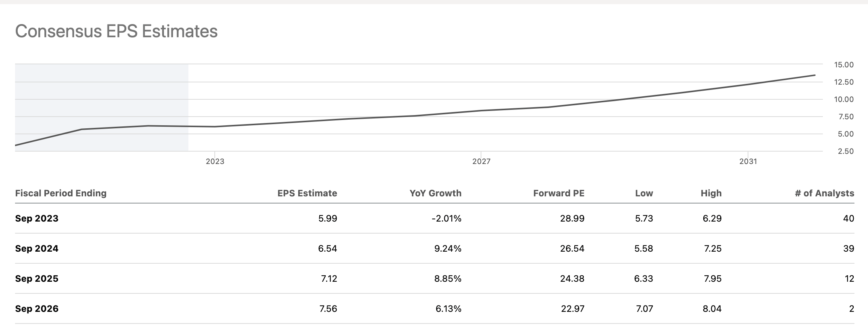This screenshot has width=868, height=325.
Task: Select the Sep 2025 row label
Action: tap(37, 279)
